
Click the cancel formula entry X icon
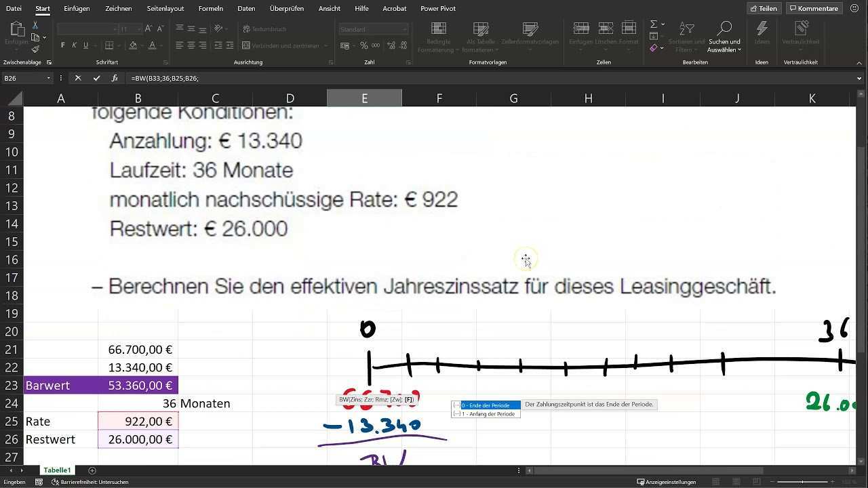(78, 78)
